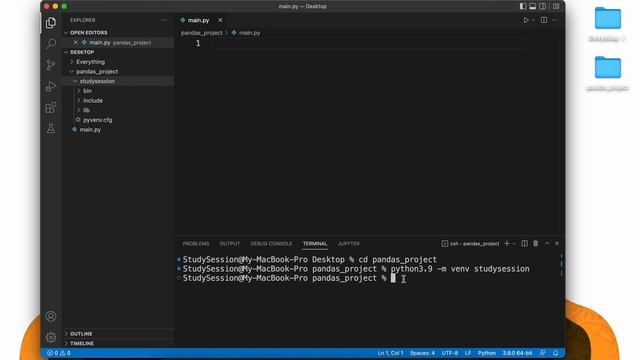This screenshot has width=640, height=360.
Task: Open the Extensions view
Action: click(51, 108)
